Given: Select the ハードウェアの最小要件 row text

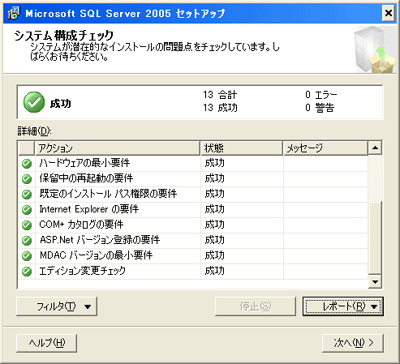Looking at the screenshot, I should coord(85,163).
